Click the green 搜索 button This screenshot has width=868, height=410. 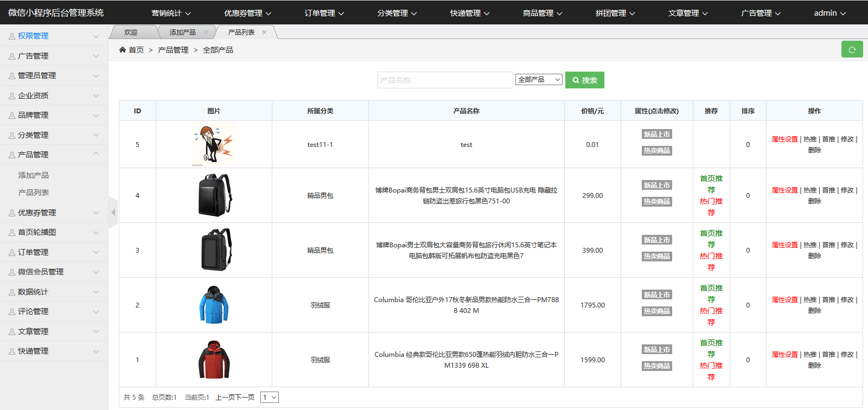(584, 80)
